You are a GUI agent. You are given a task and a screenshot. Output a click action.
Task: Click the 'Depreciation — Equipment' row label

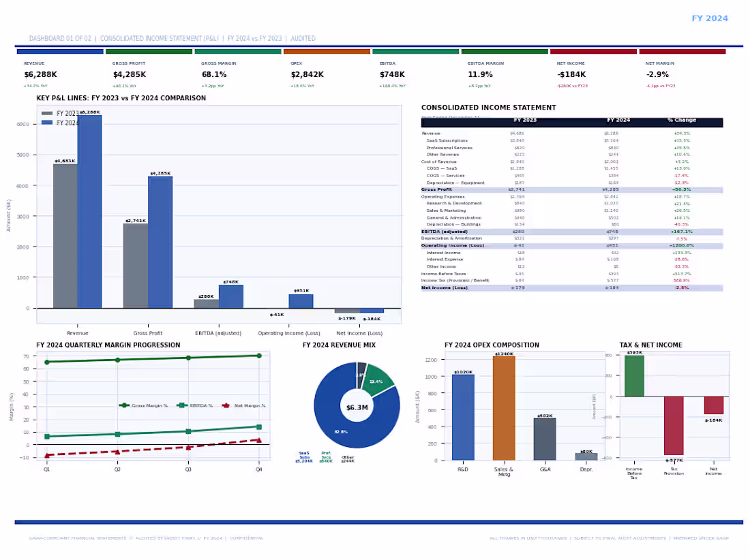coord(455,183)
